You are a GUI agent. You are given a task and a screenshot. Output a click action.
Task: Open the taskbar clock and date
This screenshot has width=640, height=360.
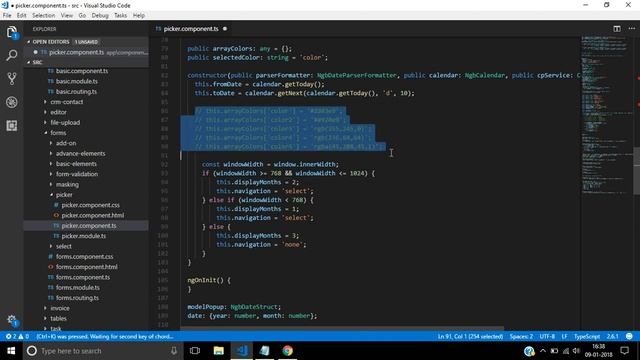click(x=598, y=351)
